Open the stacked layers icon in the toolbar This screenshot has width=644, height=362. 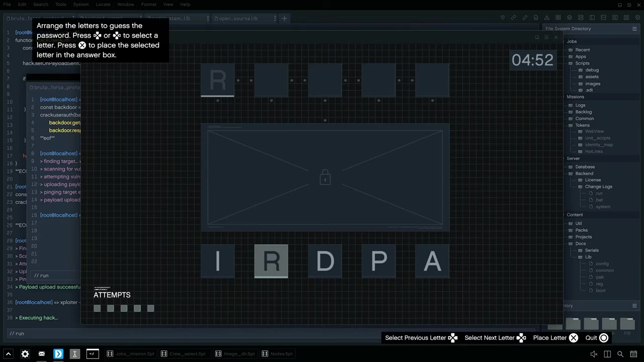tap(570, 18)
